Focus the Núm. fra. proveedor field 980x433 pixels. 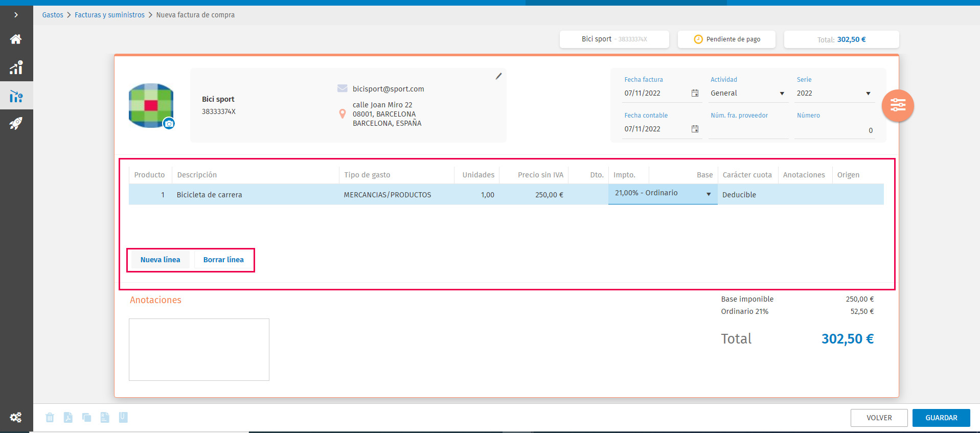coord(748,130)
